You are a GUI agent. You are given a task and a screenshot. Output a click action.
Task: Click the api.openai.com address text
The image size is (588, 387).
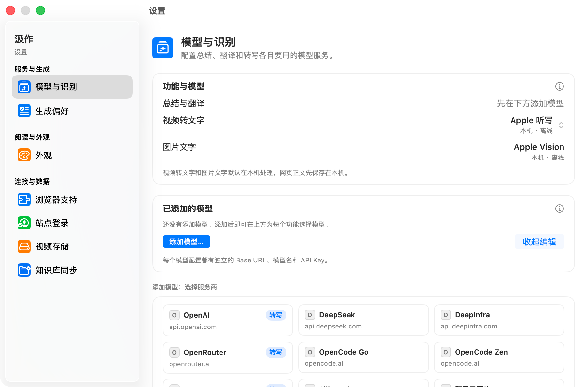point(193,327)
